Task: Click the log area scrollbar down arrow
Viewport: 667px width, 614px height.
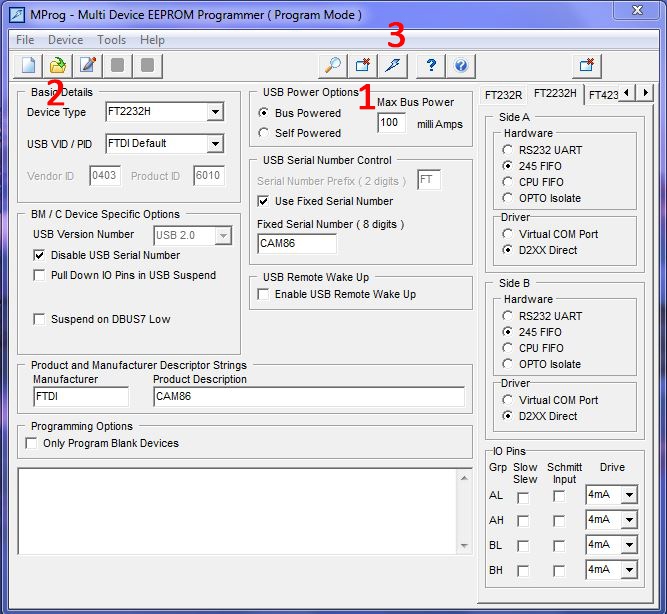Action: click(x=464, y=546)
